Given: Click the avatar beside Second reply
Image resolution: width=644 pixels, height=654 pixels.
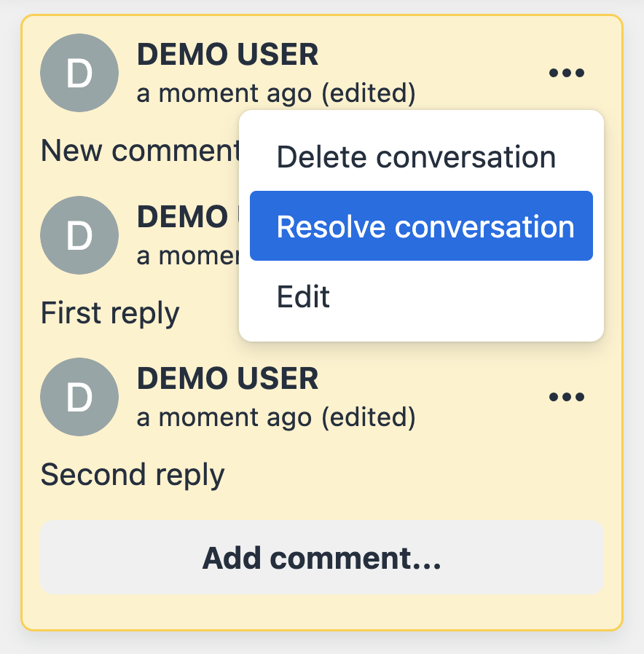Looking at the screenshot, I should point(79,396).
